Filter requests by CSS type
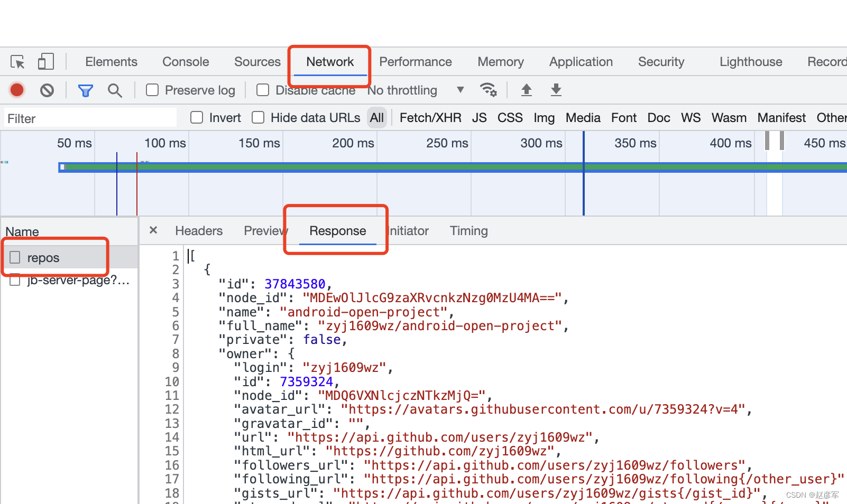The width and height of the screenshot is (847, 504). (x=510, y=118)
